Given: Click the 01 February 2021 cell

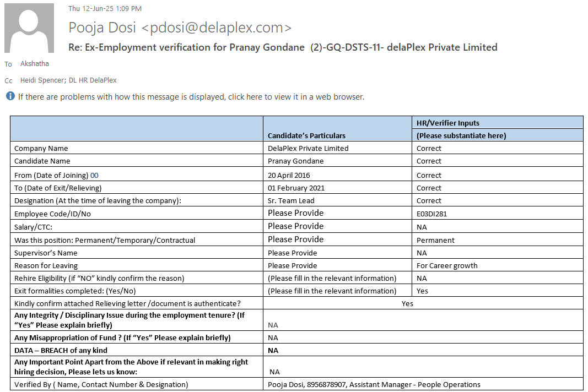Looking at the screenshot, I should [x=296, y=188].
